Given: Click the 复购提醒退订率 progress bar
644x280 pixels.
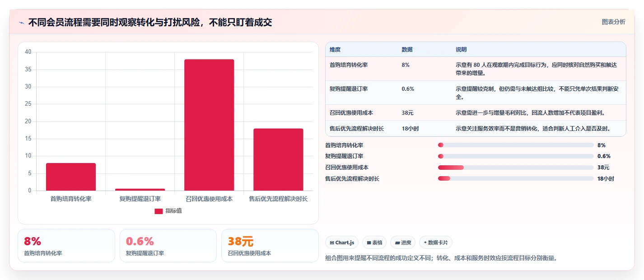Looking at the screenshot, I should (516, 156).
